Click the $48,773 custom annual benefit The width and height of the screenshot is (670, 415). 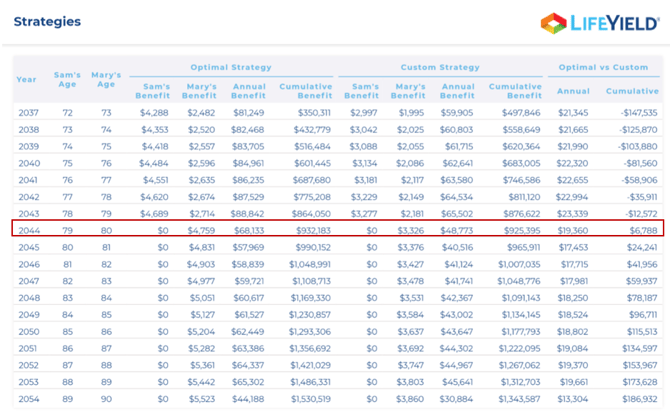(457, 231)
